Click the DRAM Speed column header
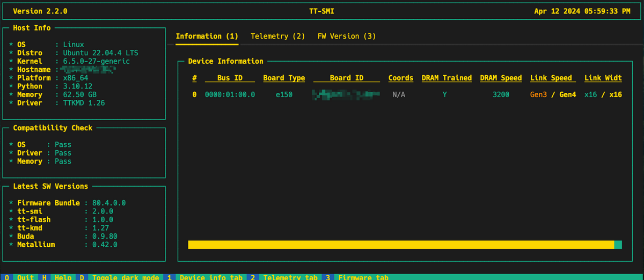Image resolution: width=644 pixels, height=280 pixels. point(501,78)
